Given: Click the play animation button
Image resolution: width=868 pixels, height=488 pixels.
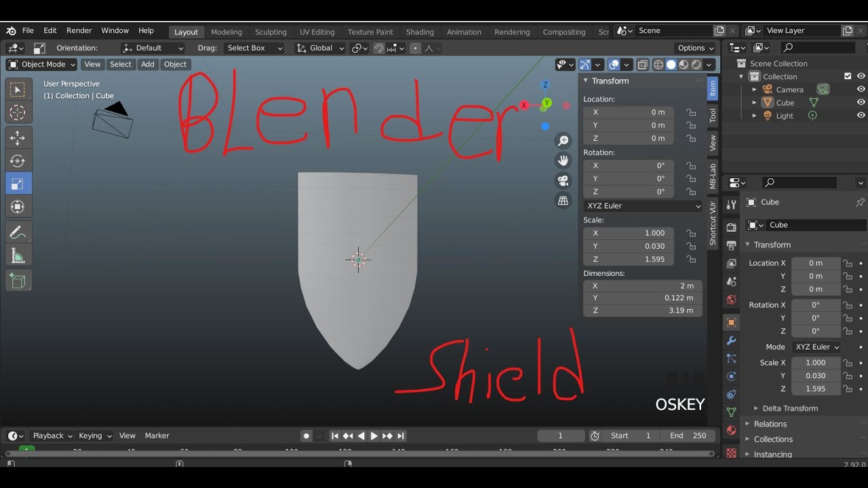Looking at the screenshot, I should click(374, 436).
